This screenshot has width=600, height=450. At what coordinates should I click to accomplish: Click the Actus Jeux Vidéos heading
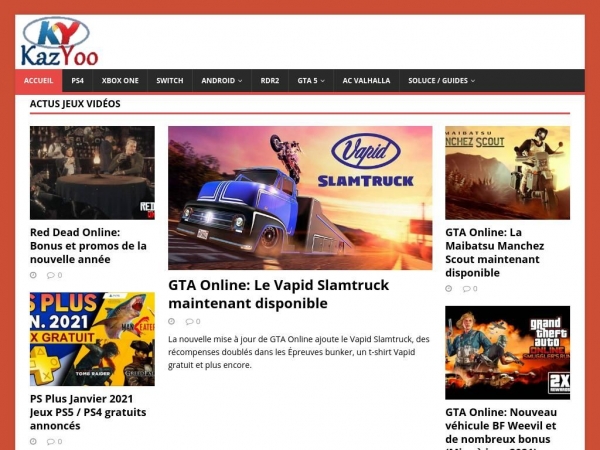[x=75, y=104]
